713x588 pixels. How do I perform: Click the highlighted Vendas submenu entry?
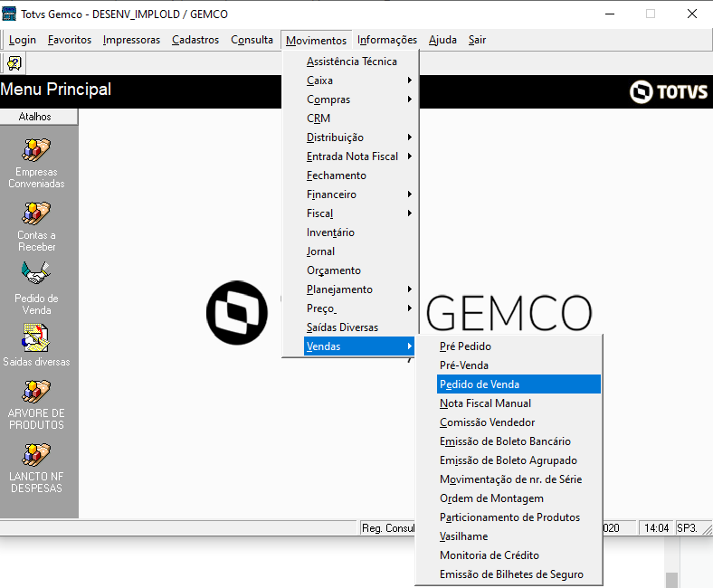(x=359, y=346)
